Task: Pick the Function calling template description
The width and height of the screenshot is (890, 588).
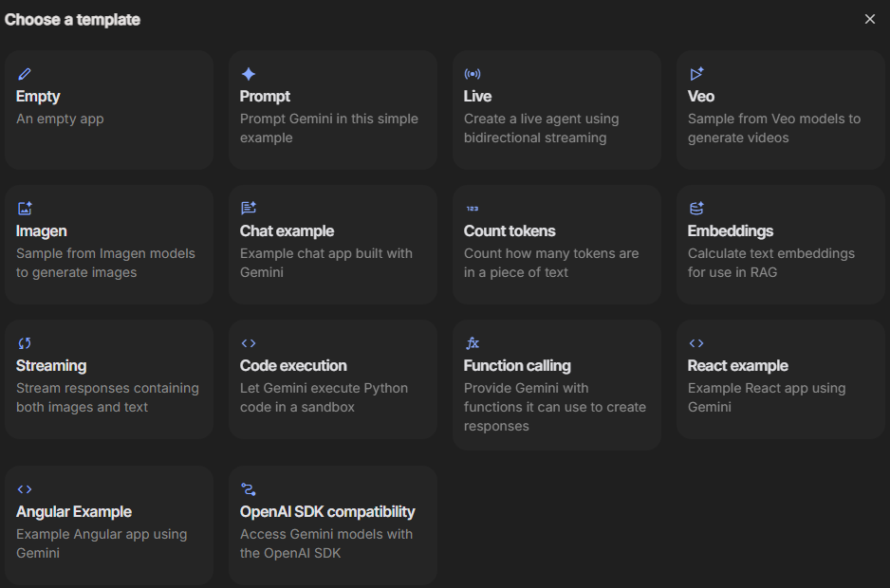Action: 555,407
